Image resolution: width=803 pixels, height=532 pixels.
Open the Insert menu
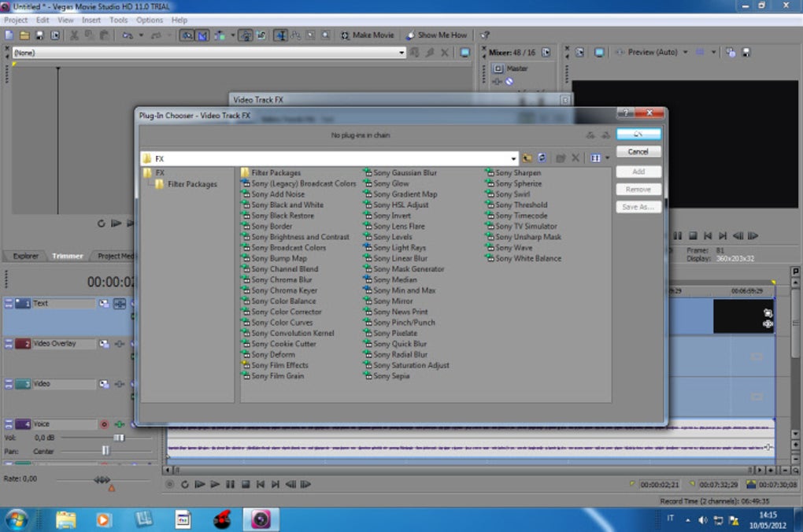point(91,20)
